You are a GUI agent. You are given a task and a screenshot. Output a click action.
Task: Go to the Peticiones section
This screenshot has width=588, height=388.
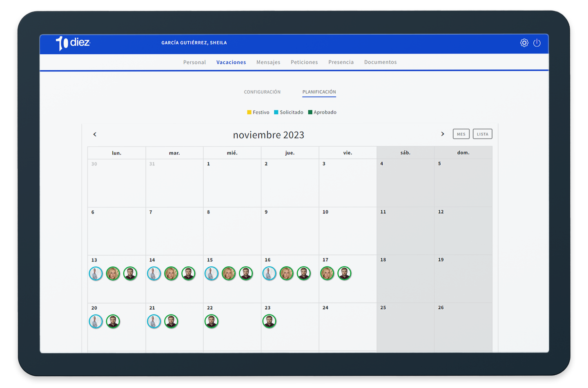point(304,62)
